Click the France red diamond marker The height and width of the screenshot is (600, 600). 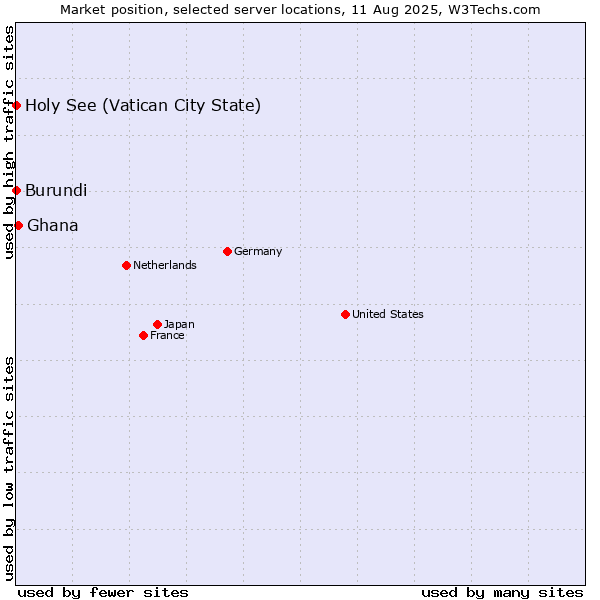point(143,336)
